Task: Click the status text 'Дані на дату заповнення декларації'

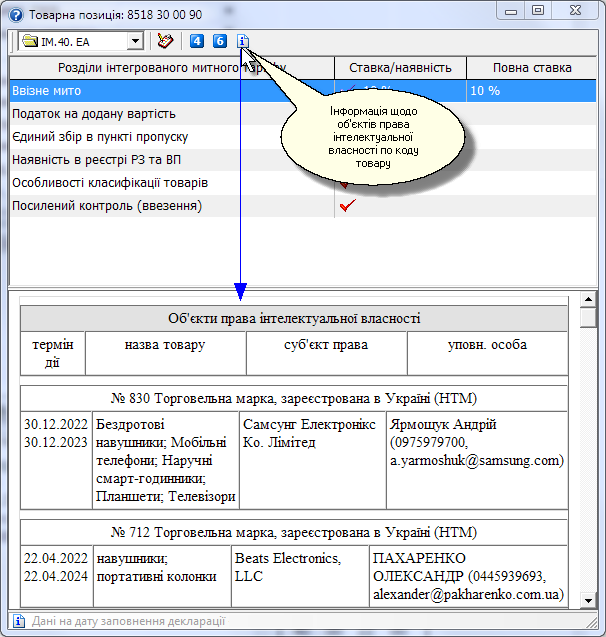Action: (128, 621)
